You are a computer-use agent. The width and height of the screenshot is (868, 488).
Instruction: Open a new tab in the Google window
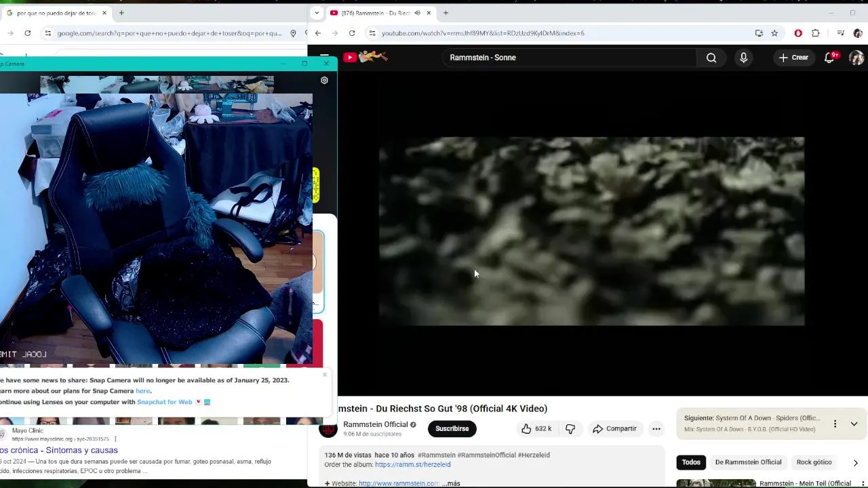pyautogui.click(x=121, y=13)
